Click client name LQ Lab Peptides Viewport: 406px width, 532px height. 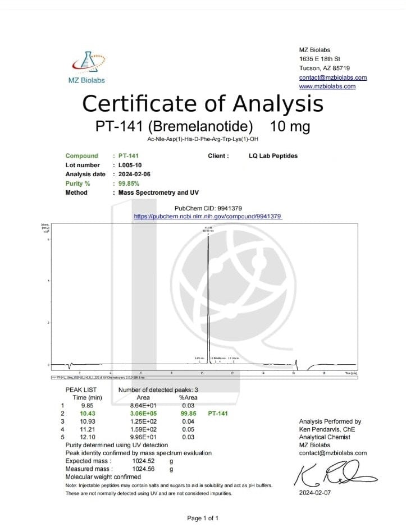(273, 156)
